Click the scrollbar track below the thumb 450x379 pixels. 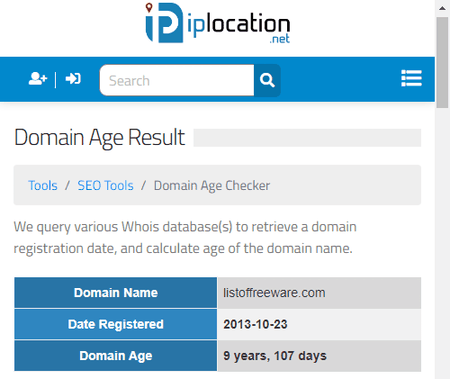pos(442,243)
